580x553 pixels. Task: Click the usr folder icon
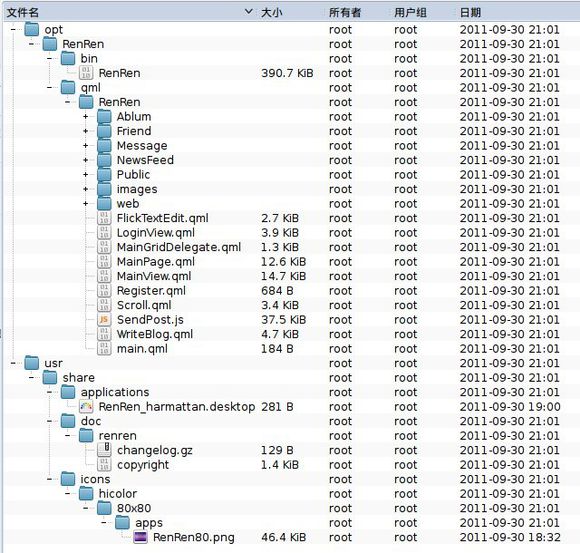tap(32, 363)
